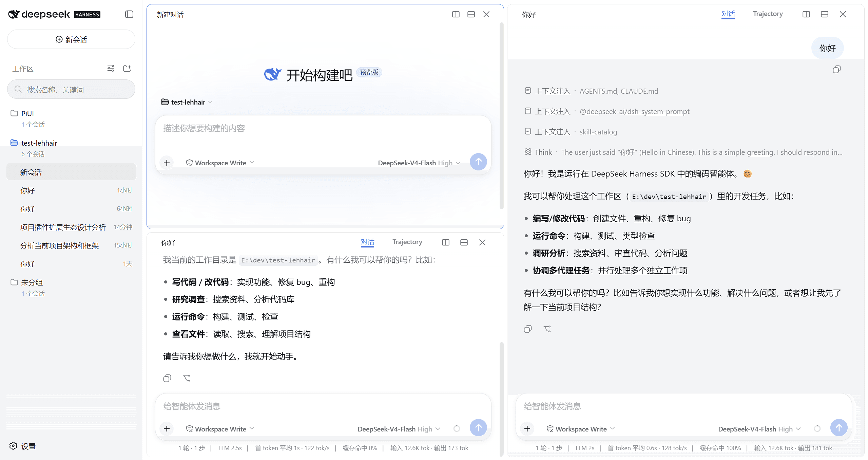Click 缓存命中 100% stat in right panel
868x460 pixels.
point(720,448)
